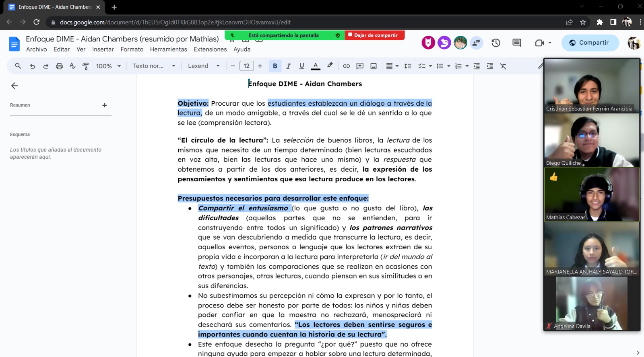644x357 pixels.
Task: Open the zoom 100% dropdown
Action: pyautogui.click(x=108, y=66)
